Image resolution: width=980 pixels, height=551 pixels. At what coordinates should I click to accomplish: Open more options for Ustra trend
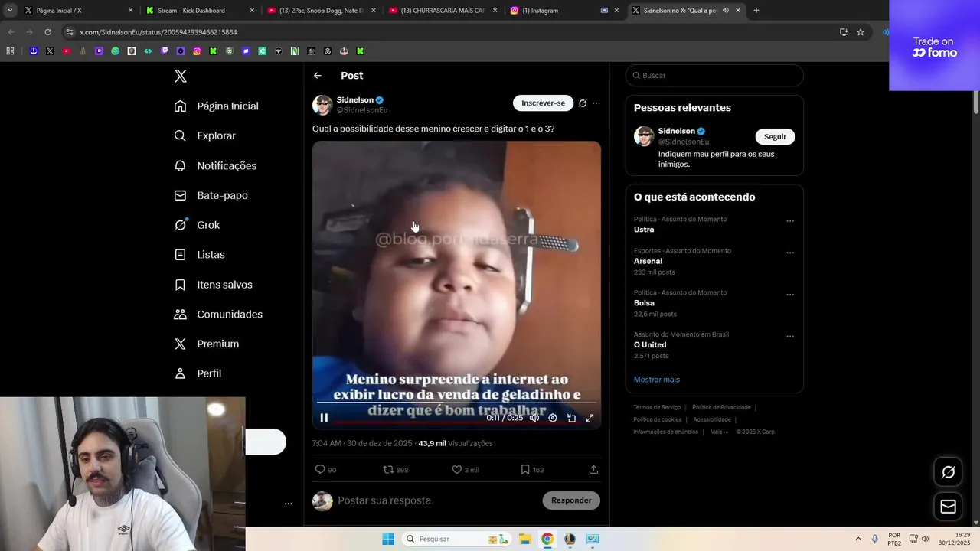click(790, 221)
